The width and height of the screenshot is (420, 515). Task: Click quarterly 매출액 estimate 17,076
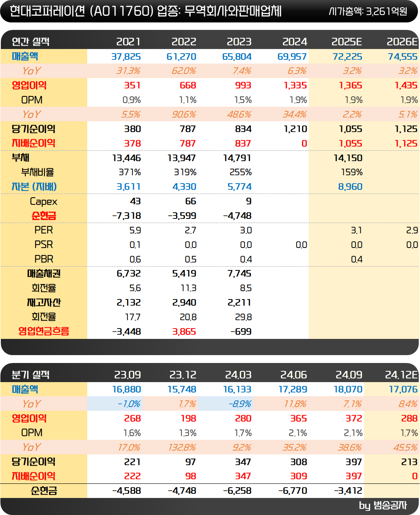pyautogui.click(x=403, y=390)
